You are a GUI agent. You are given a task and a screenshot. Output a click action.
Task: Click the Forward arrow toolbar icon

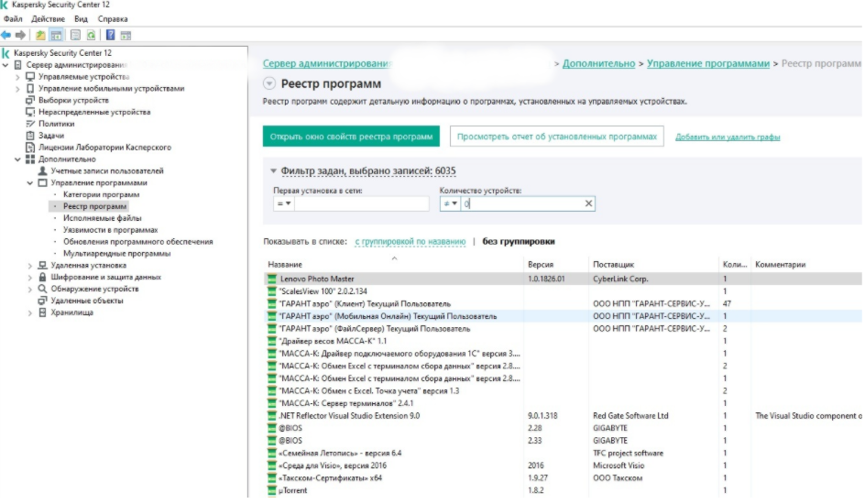click(20, 36)
